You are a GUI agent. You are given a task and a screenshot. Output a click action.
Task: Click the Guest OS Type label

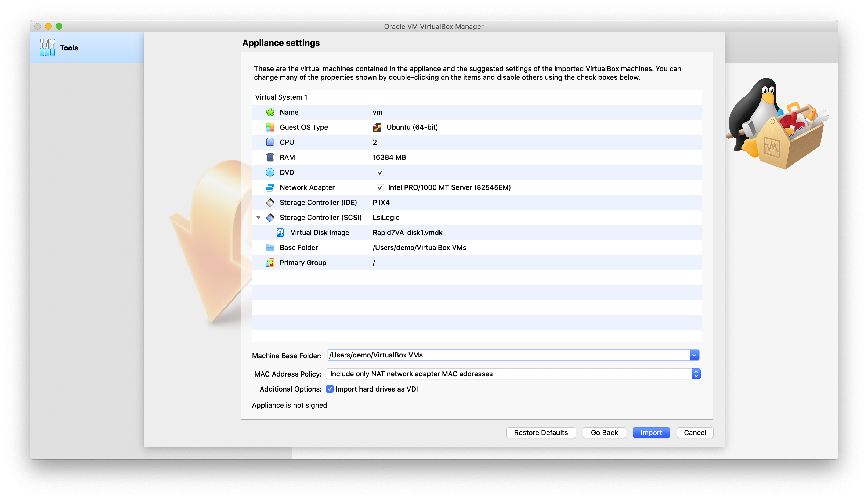point(303,127)
